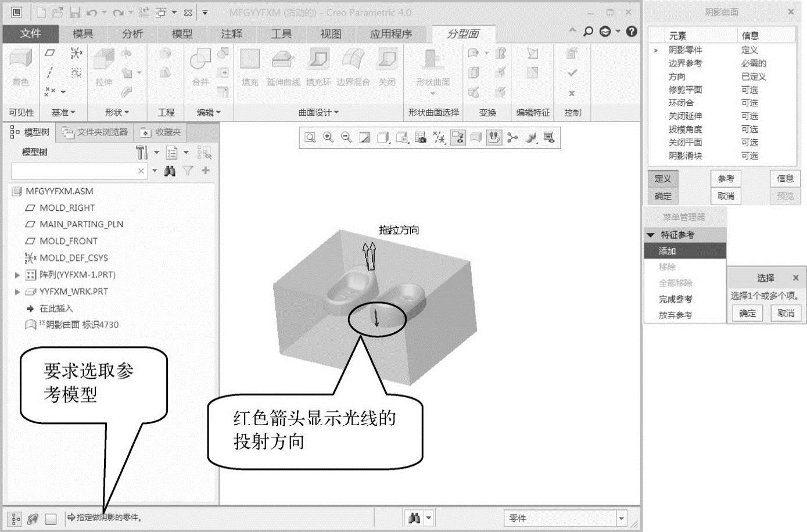Collapse the 特征参考 menu section
Viewport: 807px width, 532px height.
[651, 235]
